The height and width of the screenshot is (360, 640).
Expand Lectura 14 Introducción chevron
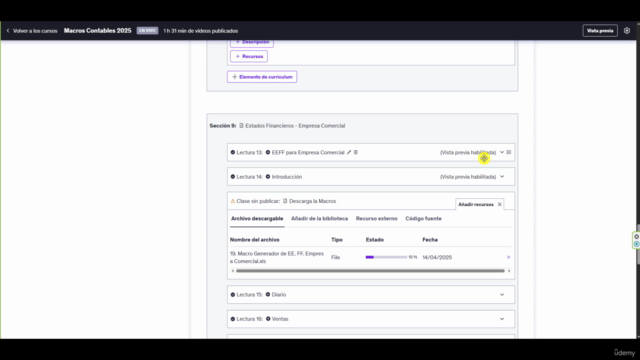pyautogui.click(x=502, y=177)
